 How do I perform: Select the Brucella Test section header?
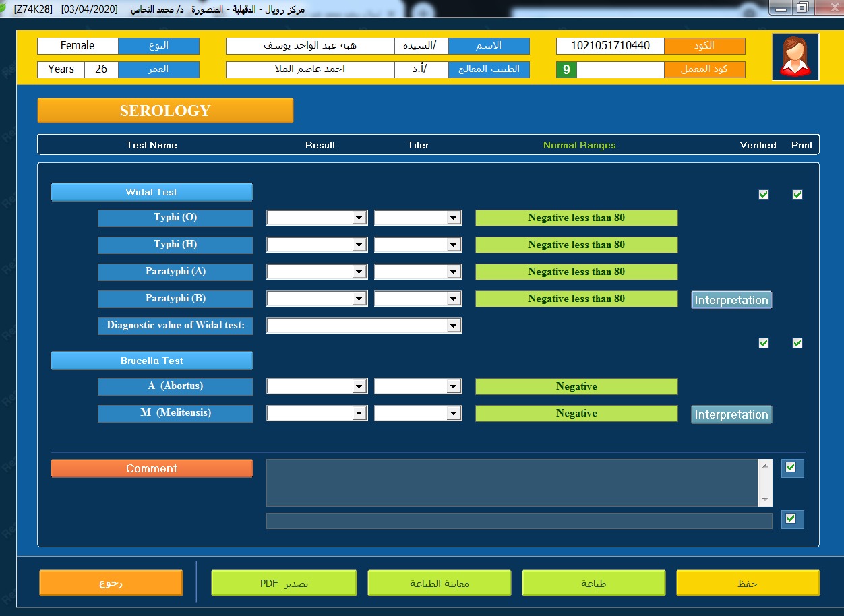point(152,361)
